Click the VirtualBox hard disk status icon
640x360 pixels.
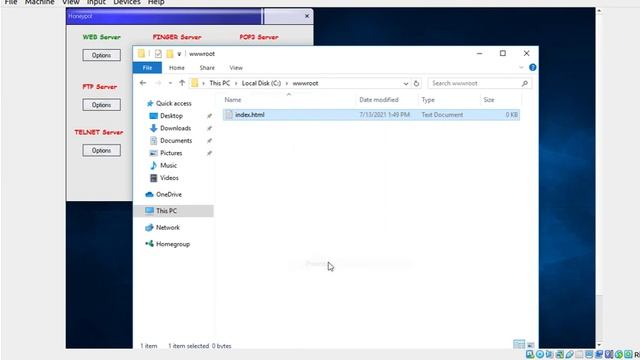click(x=530, y=354)
